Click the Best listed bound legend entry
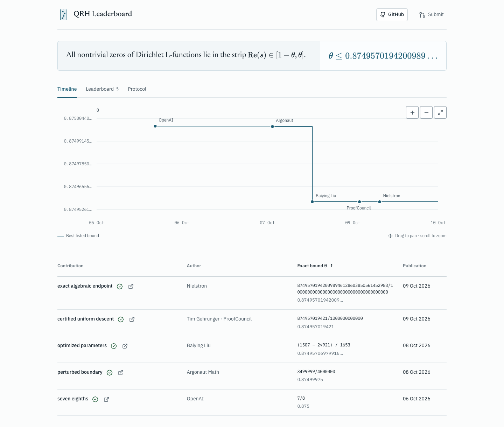Image resolution: width=504 pixels, height=427 pixels. click(78, 236)
